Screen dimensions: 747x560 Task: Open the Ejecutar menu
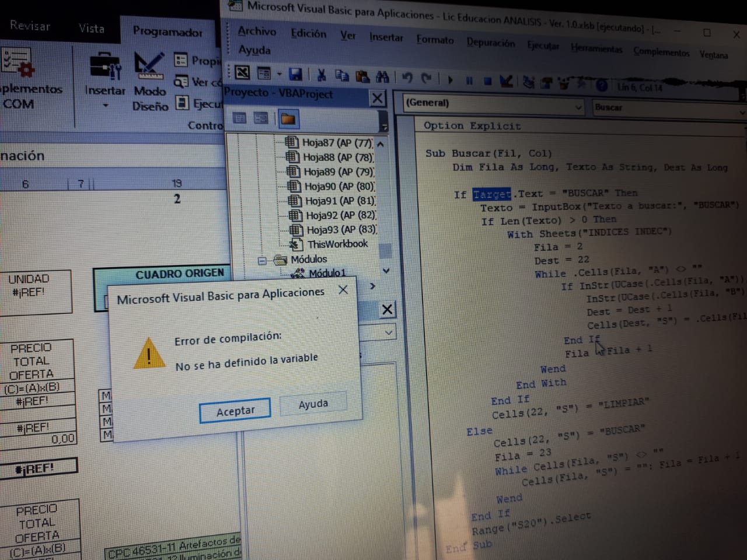543,45
